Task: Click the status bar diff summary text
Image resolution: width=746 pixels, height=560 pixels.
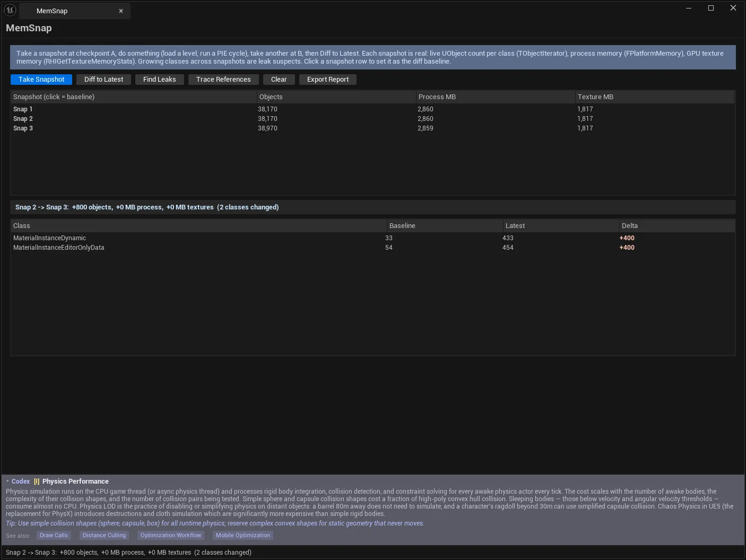Action: pos(128,553)
